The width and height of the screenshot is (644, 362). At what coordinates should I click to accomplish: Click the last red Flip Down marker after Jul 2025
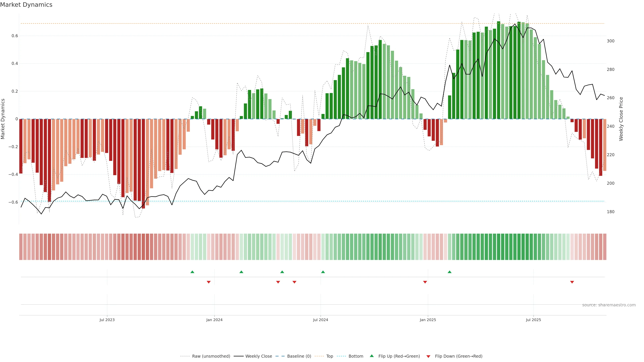pyautogui.click(x=572, y=282)
